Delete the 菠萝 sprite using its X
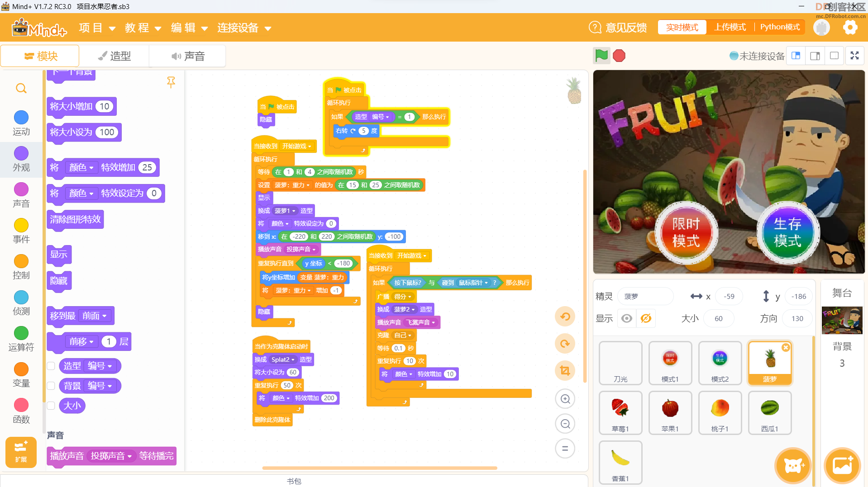This screenshot has width=868, height=487. [x=786, y=347]
